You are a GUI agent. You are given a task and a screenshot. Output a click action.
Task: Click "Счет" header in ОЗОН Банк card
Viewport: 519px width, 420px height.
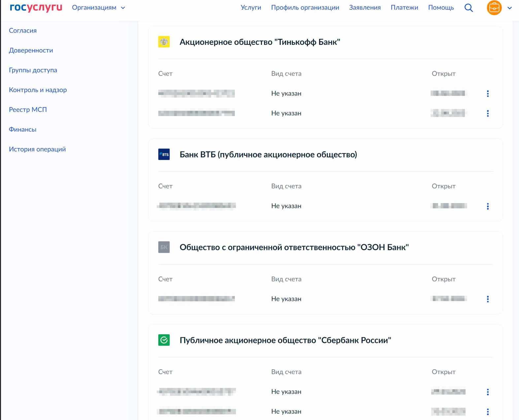point(165,279)
